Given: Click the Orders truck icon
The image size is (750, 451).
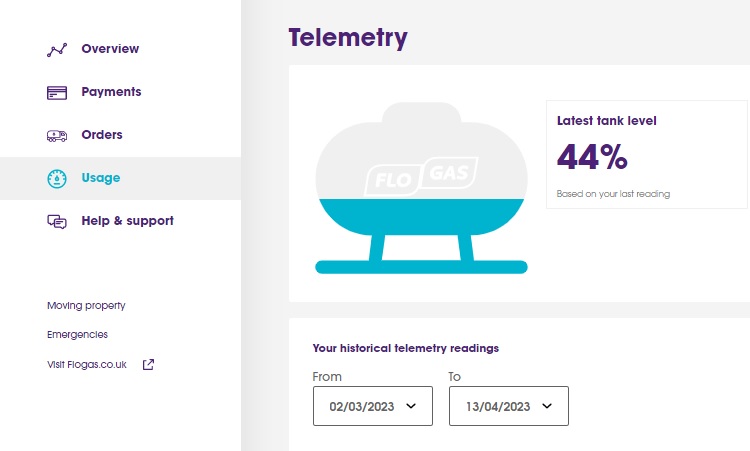Looking at the screenshot, I should click(x=57, y=136).
